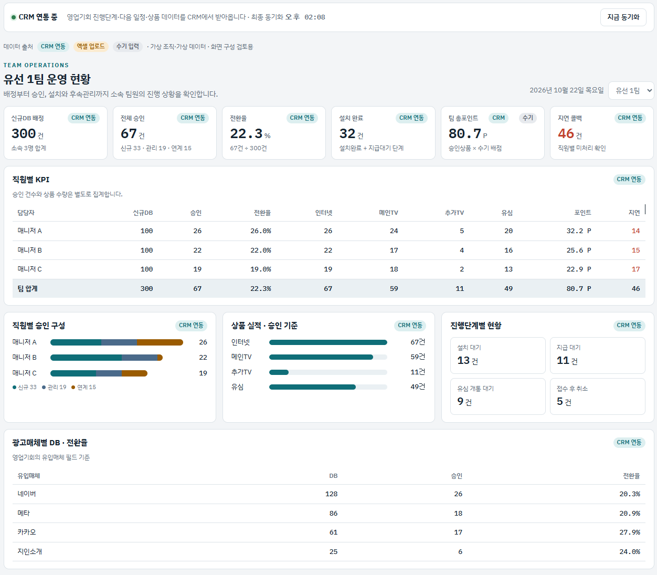The image size is (657, 575).
Task: Click the 27.9% conversion rate cell
Action: click(630, 532)
